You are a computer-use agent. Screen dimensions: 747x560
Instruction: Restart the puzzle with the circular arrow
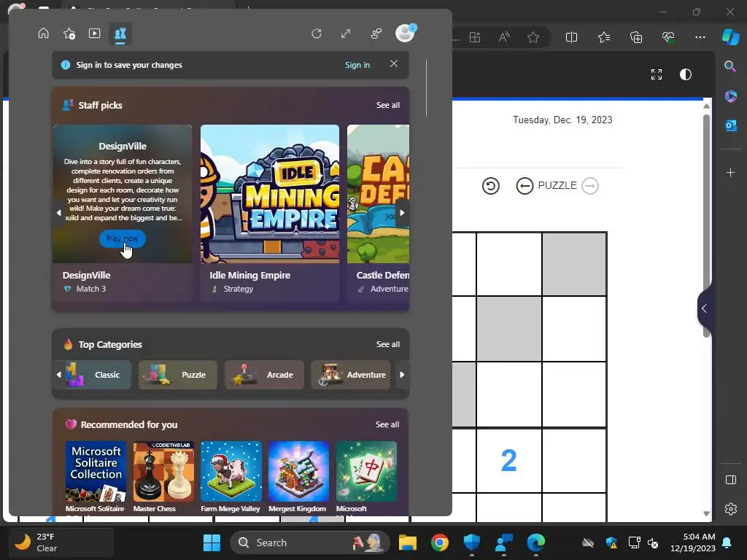tap(491, 186)
